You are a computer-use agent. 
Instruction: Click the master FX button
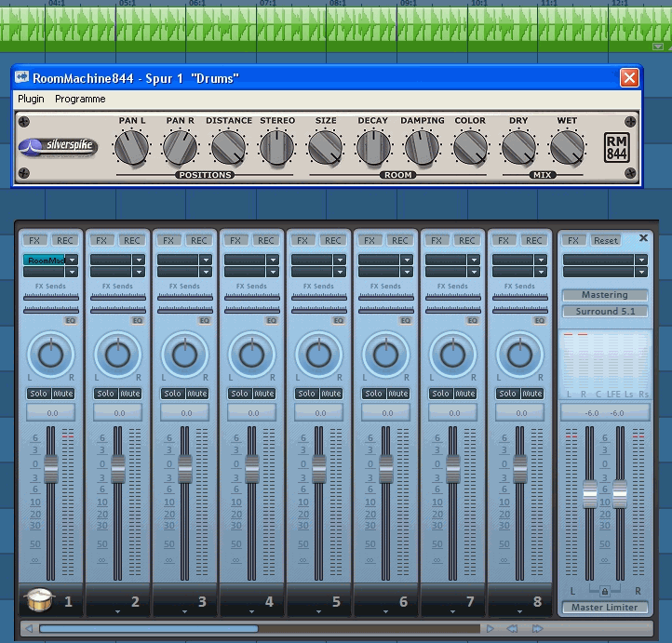(573, 240)
